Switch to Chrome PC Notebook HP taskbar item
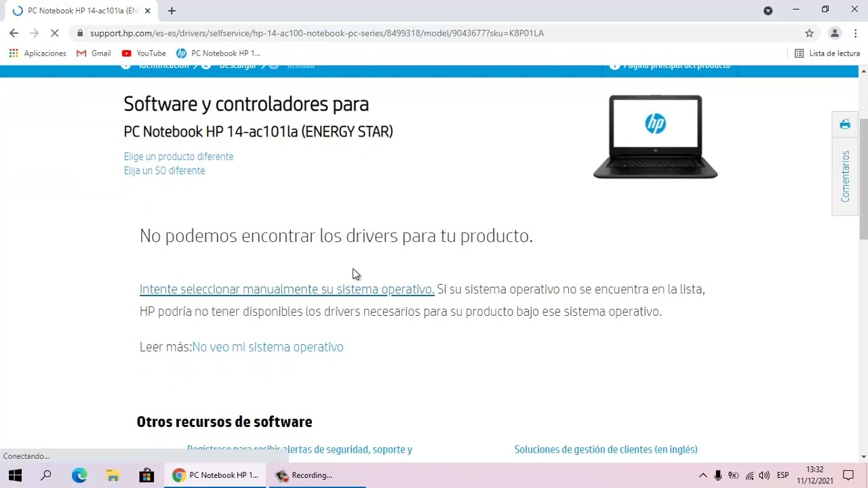868x488 pixels. [215, 475]
